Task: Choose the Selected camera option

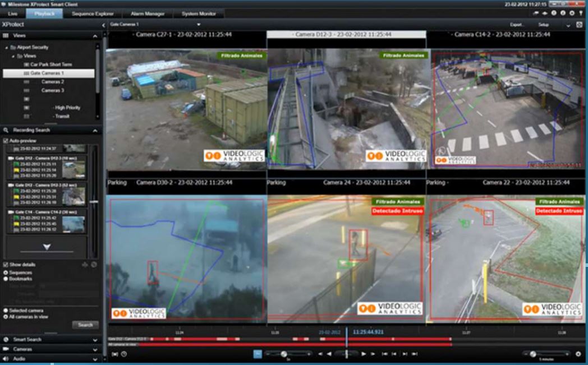Action: [x=6, y=310]
